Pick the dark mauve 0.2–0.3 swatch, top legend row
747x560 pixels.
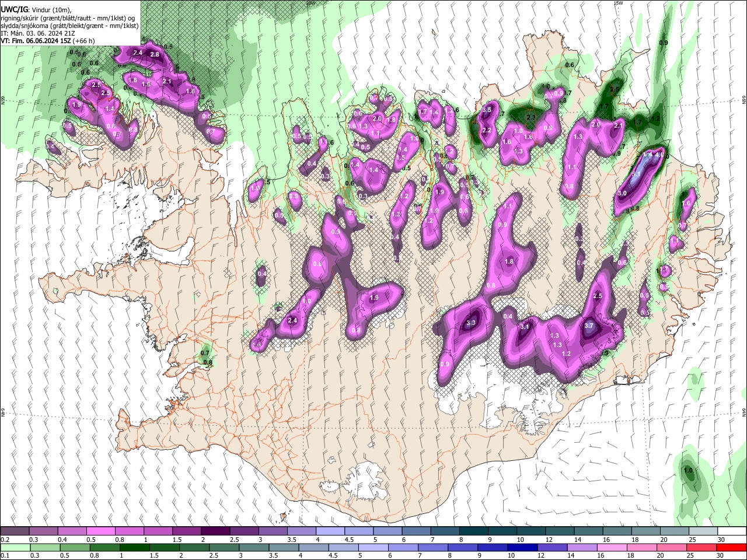15,531
